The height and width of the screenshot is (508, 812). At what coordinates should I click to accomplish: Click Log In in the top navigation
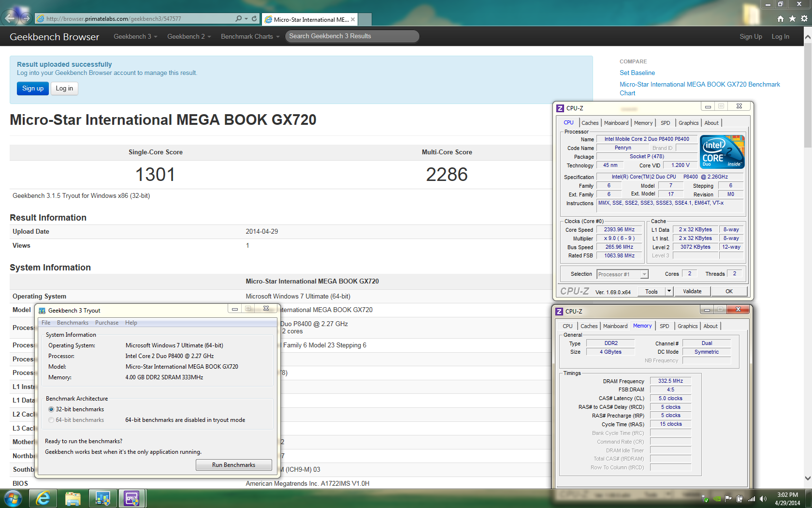point(780,36)
